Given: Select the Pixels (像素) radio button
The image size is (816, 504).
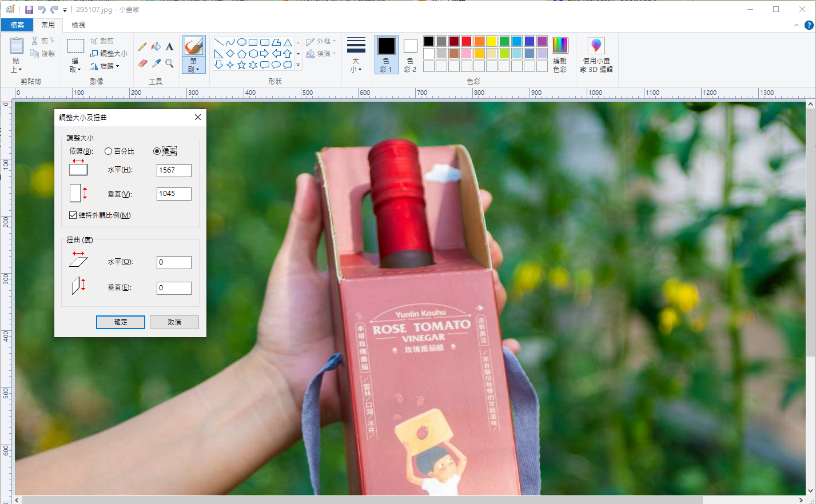Looking at the screenshot, I should coord(157,151).
